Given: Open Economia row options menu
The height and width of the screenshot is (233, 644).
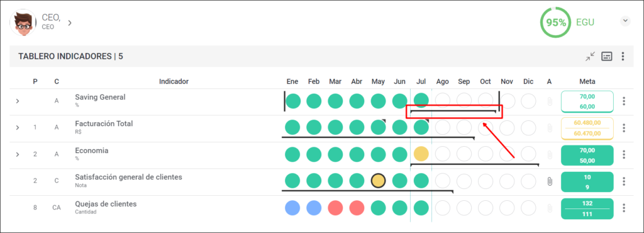Looking at the screenshot, I should pos(624,154).
